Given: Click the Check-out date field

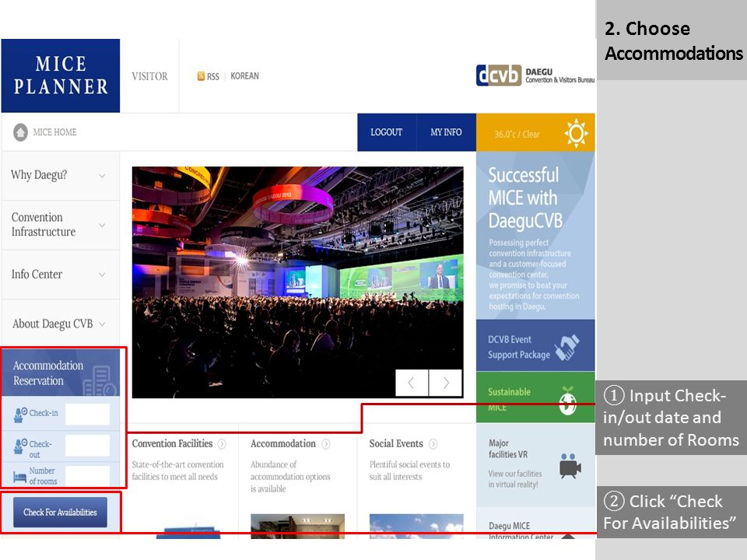Looking at the screenshot, I should [87, 446].
